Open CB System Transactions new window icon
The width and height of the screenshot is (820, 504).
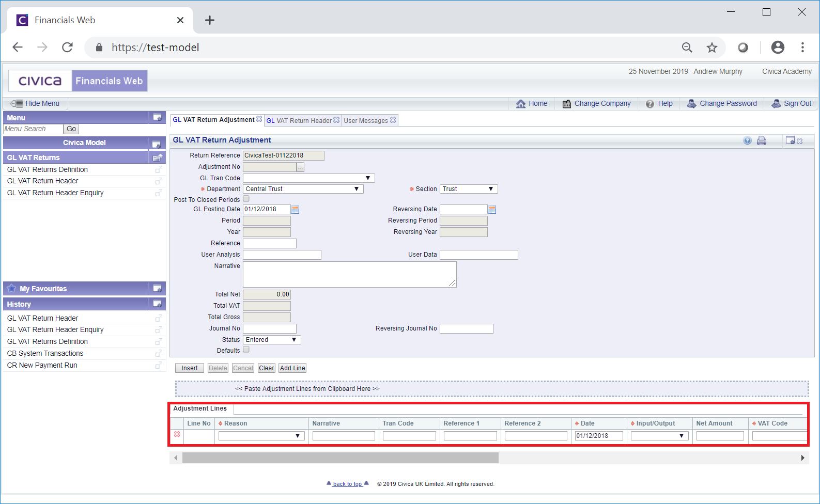tap(159, 353)
